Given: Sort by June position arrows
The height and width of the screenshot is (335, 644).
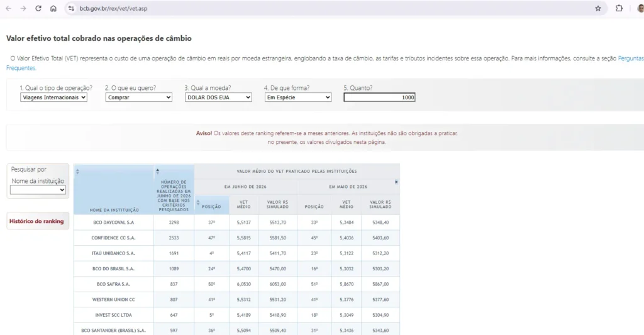Looking at the screenshot, I should (x=198, y=202).
